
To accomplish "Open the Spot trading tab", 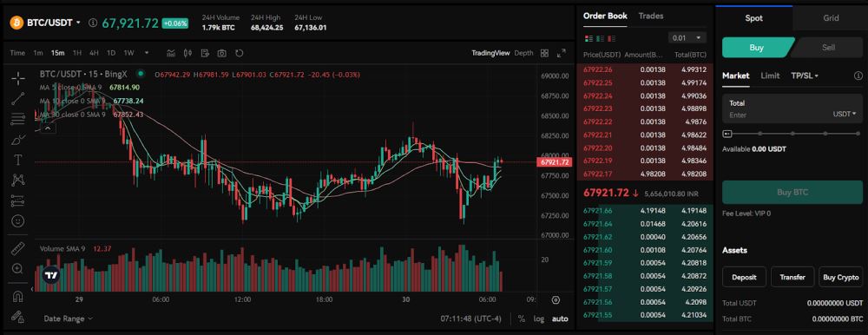I will 753,17.
